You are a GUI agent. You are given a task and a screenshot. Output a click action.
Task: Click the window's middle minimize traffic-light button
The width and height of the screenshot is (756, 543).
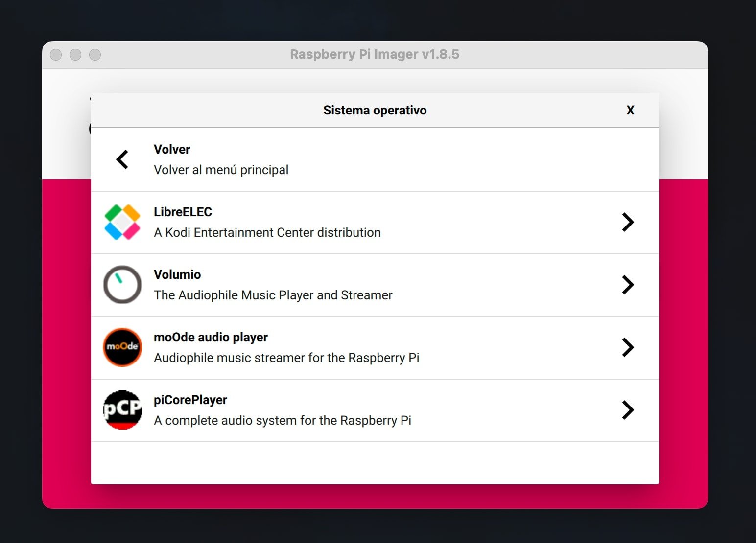(75, 55)
